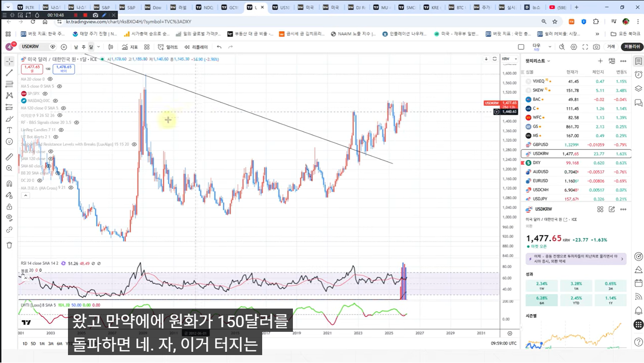Hide the NASDAQ comparison symbol
The width and height of the screenshot is (644, 363).
point(55,101)
